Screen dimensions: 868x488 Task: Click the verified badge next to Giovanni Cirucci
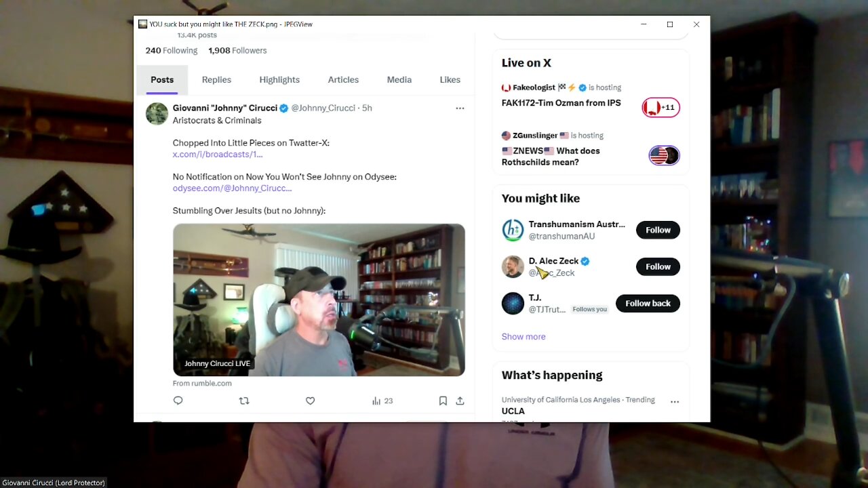pyautogui.click(x=284, y=108)
